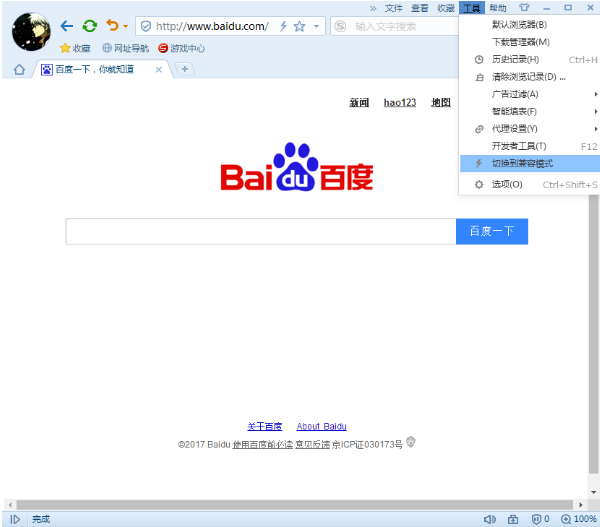Expand hidden menus with the » chevron
600x527 pixels.
point(373,8)
